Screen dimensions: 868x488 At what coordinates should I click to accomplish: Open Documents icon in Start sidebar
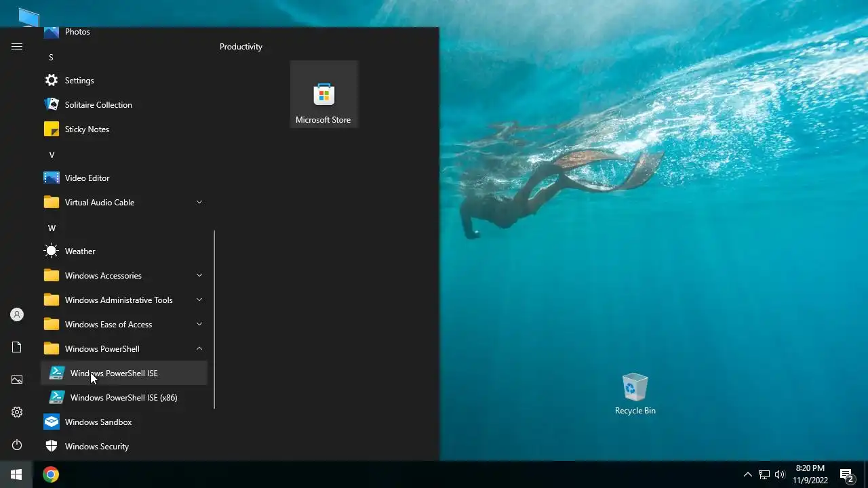coord(17,347)
